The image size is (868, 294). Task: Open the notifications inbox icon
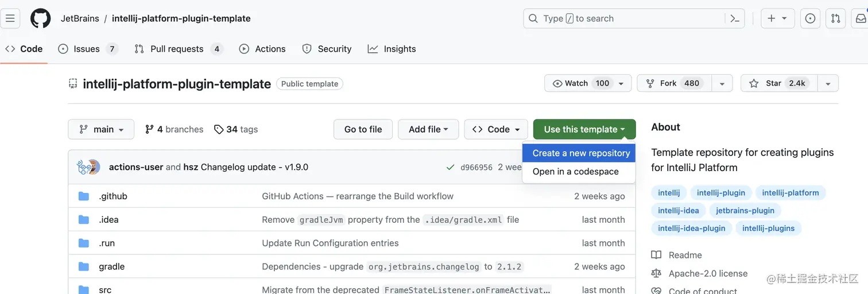tap(861, 18)
